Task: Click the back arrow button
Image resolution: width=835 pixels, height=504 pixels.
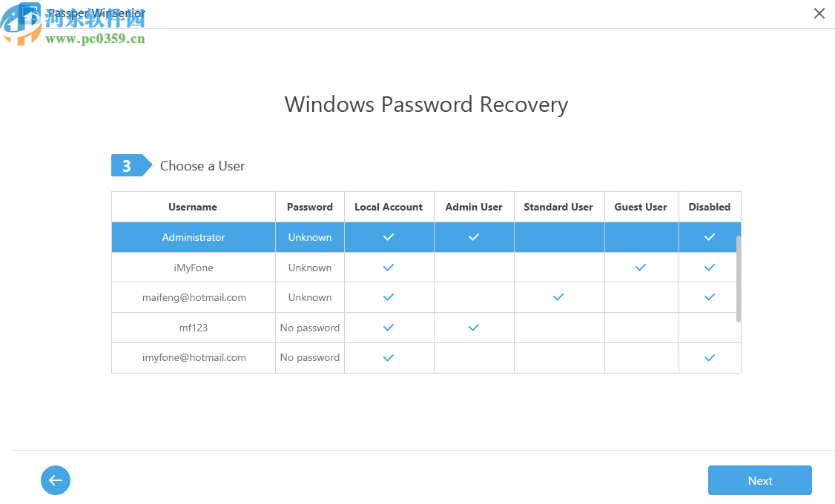Action: pos(56,480)
